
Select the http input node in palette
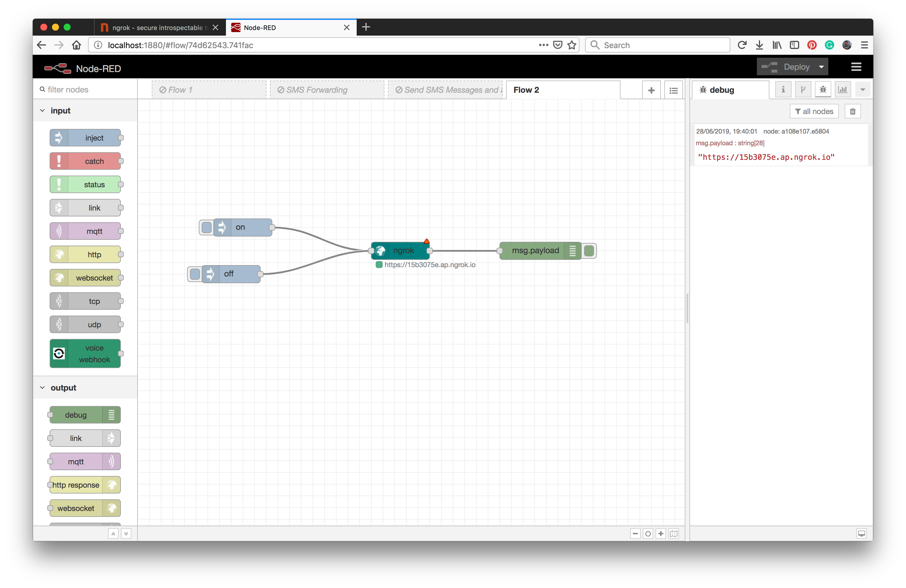(x=85, y=254)
